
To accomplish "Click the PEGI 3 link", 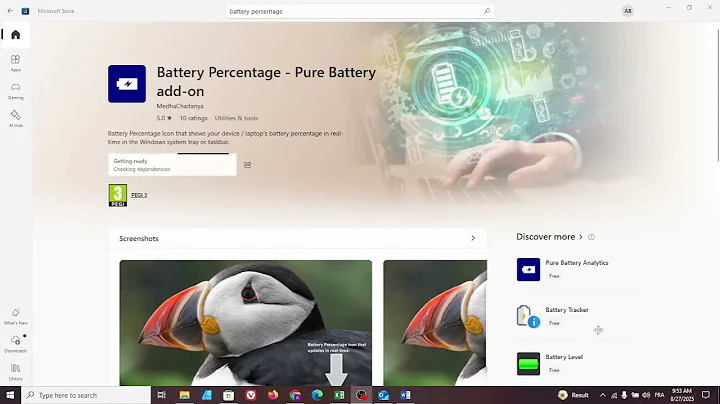I will click(x=139, y=195).
